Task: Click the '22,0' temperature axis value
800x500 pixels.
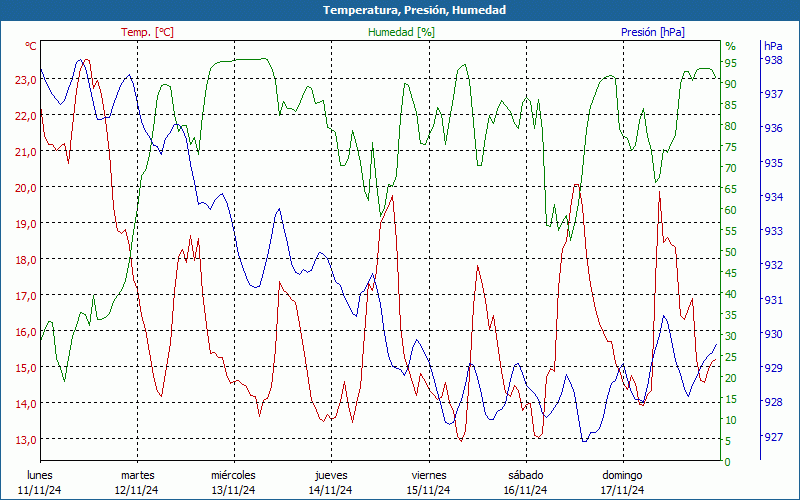Action: coord(27,116)
